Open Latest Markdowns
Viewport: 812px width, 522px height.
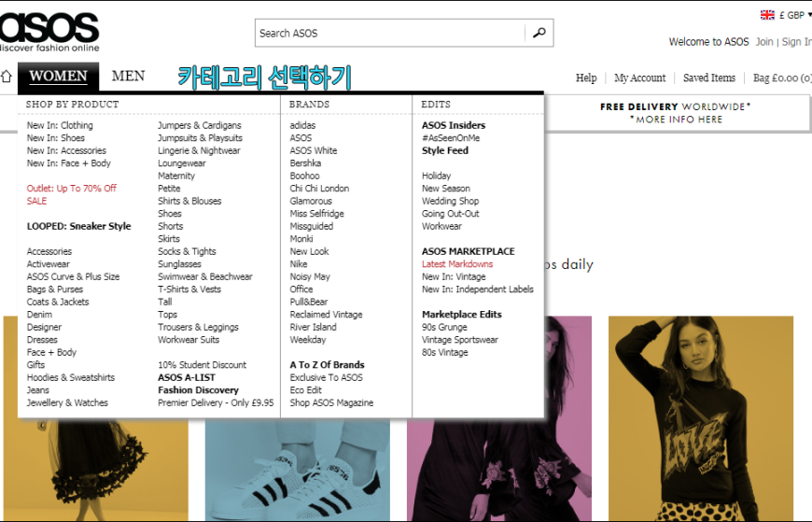pyautogui.click(x=457, y=264)
